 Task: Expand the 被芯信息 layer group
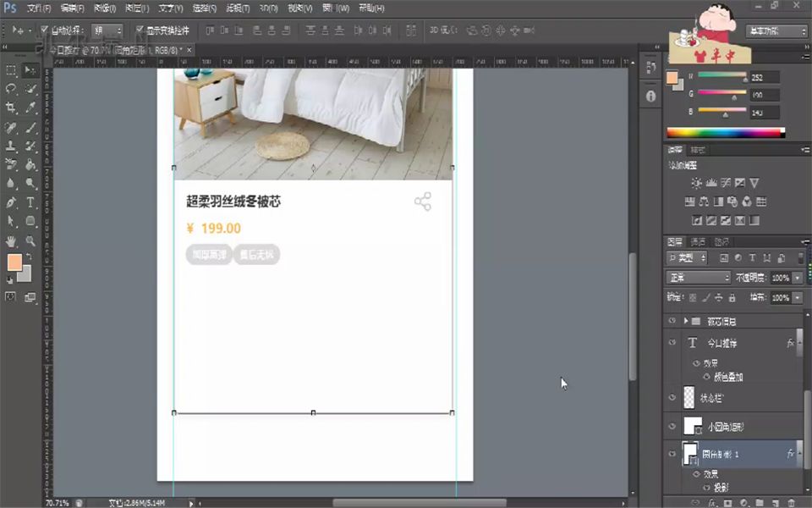coord(685,321)
